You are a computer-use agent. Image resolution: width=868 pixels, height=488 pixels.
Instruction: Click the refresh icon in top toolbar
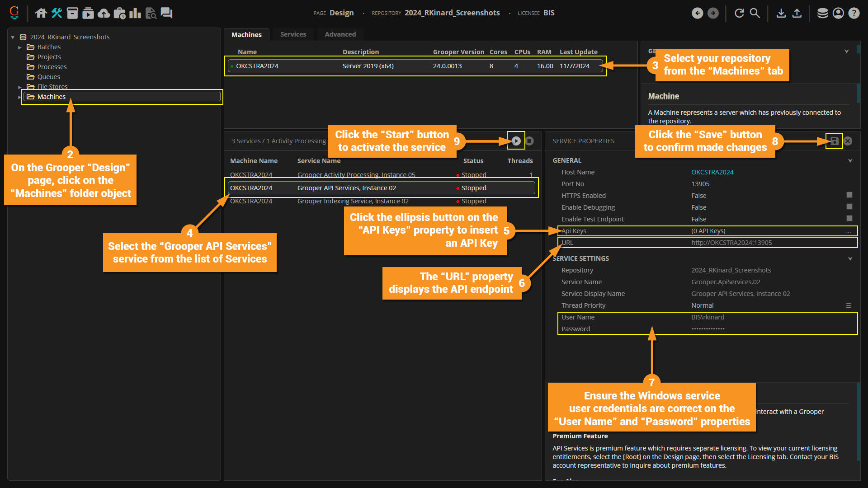coord(739,13)
